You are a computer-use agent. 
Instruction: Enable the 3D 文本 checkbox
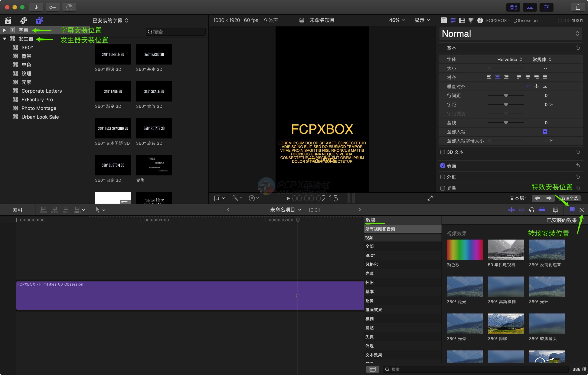tap(443, 152)
